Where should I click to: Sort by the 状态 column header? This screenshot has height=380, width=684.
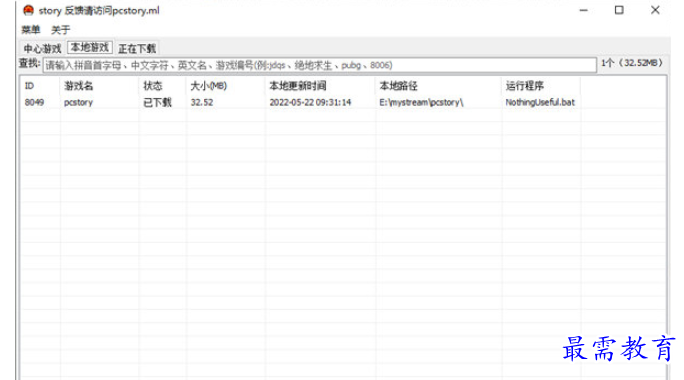153,86
